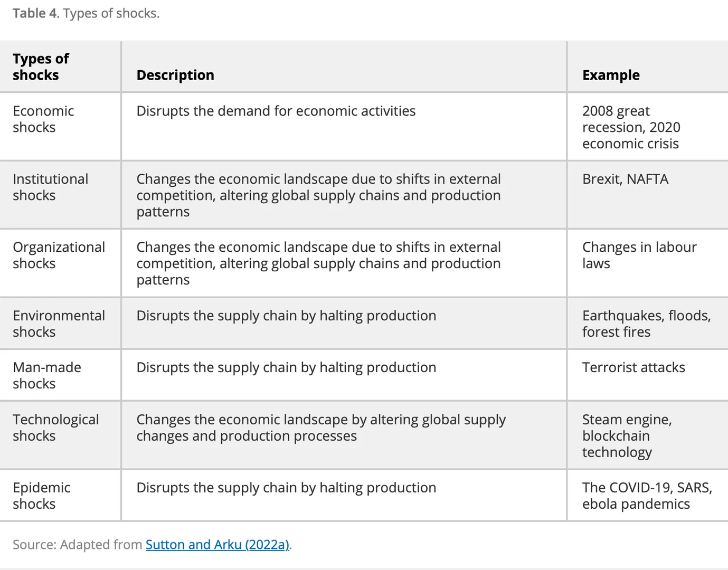Select the COVID-19, SARS, ebola pandemics cell
Image resolution: width=728 pixels, height=570 pixels.
coord(647,496)
